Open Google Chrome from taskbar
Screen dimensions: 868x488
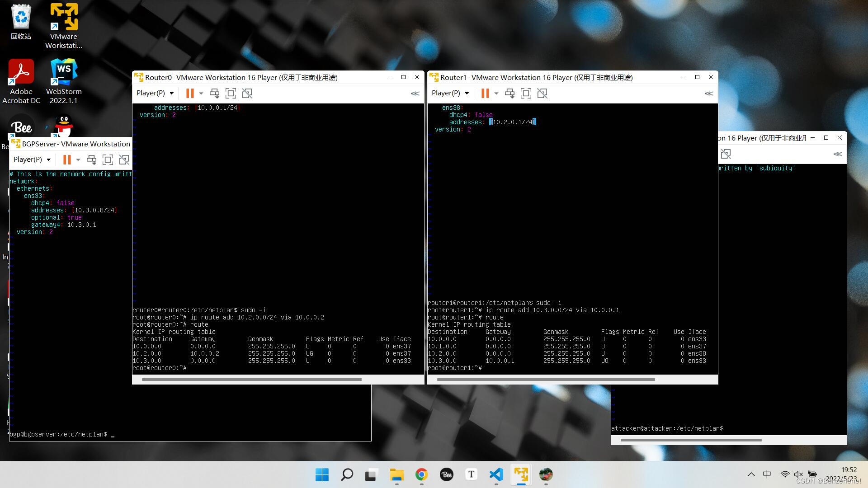(x=421, y=474)
